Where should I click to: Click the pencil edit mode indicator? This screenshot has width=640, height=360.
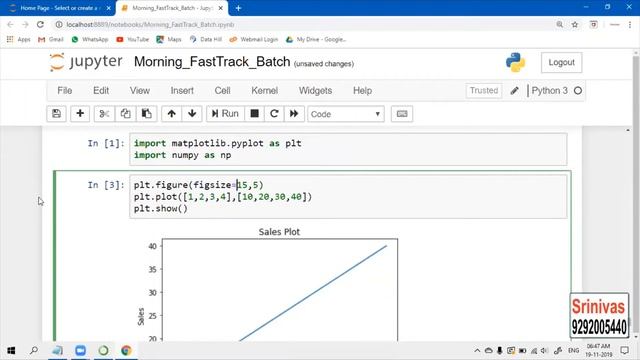point(514,91)
